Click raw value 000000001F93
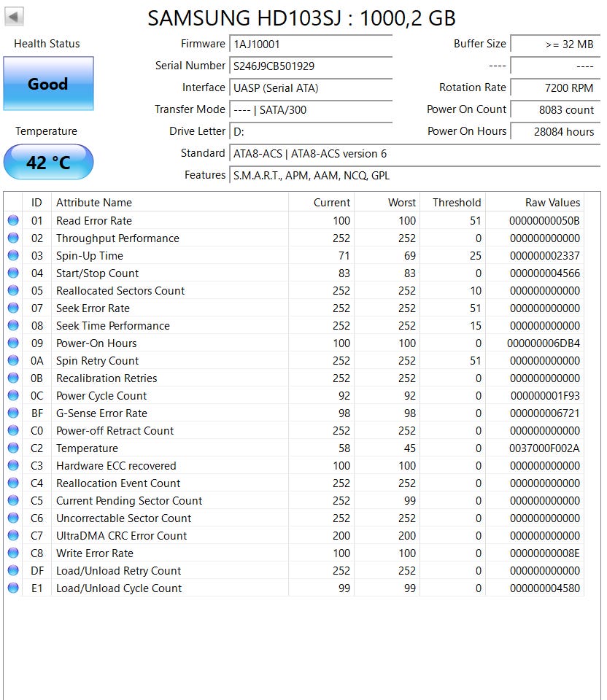 pyautogui.click(x=545, y=396)
